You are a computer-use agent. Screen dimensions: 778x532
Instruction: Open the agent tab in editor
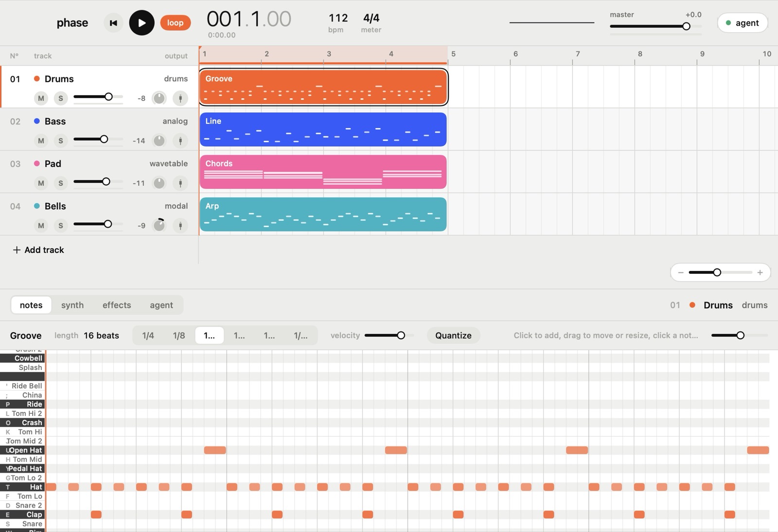coord(161,305)
